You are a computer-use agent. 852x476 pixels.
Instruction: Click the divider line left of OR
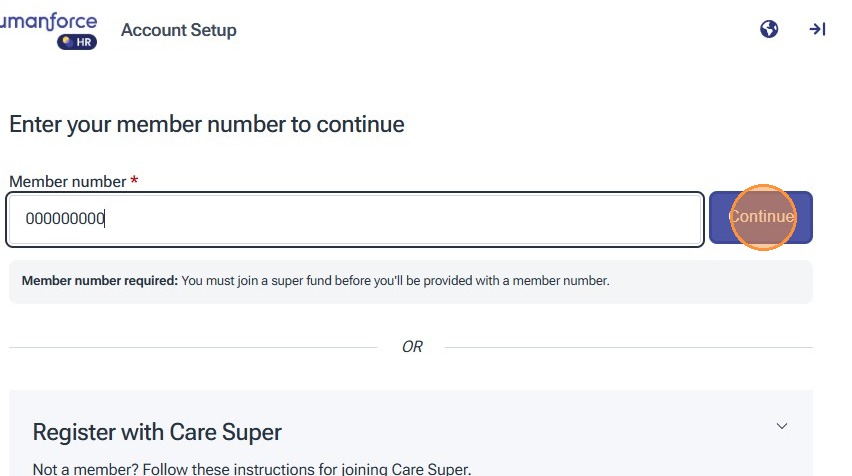pyautogui.click(x=190, y=347)
